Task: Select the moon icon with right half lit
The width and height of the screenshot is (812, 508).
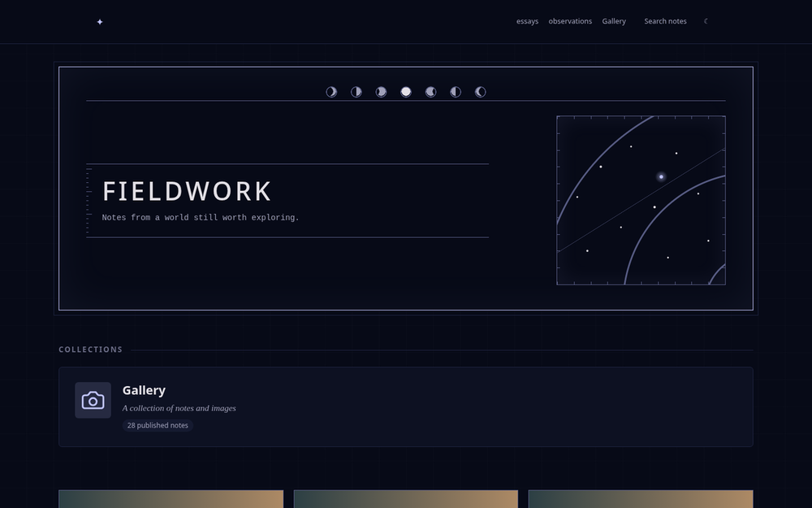Action: pos(356,92)
